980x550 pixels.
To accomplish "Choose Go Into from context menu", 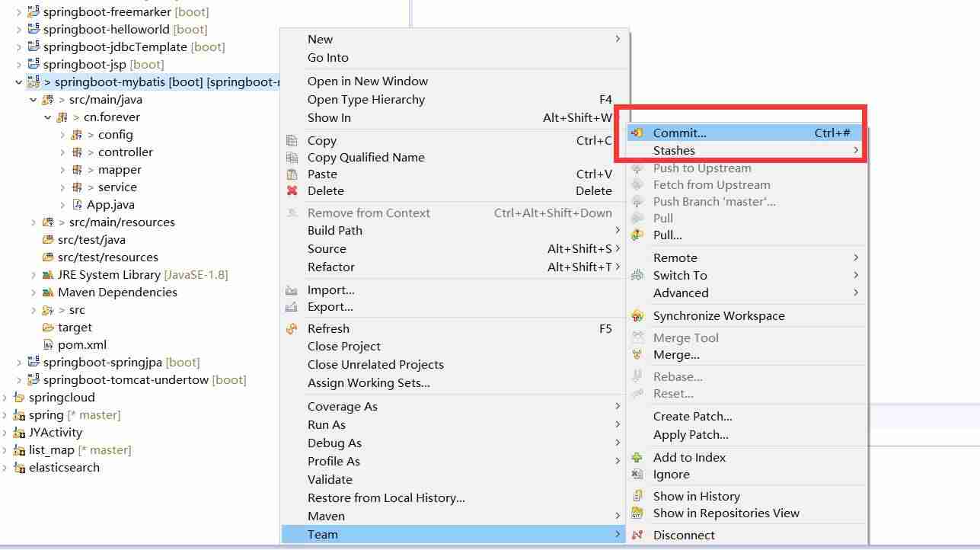I will (x=455, y=58).
